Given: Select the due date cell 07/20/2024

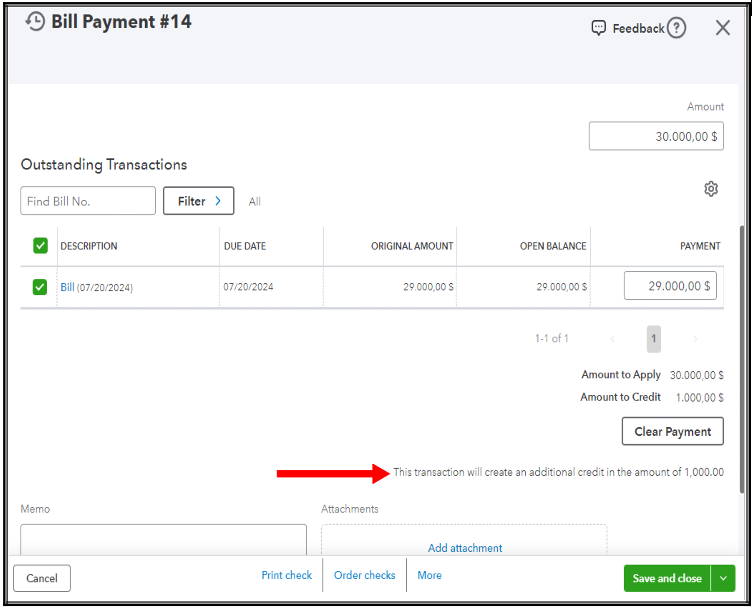Looking at the screenshot, I should pyautogui.click(x=248, y=287).
